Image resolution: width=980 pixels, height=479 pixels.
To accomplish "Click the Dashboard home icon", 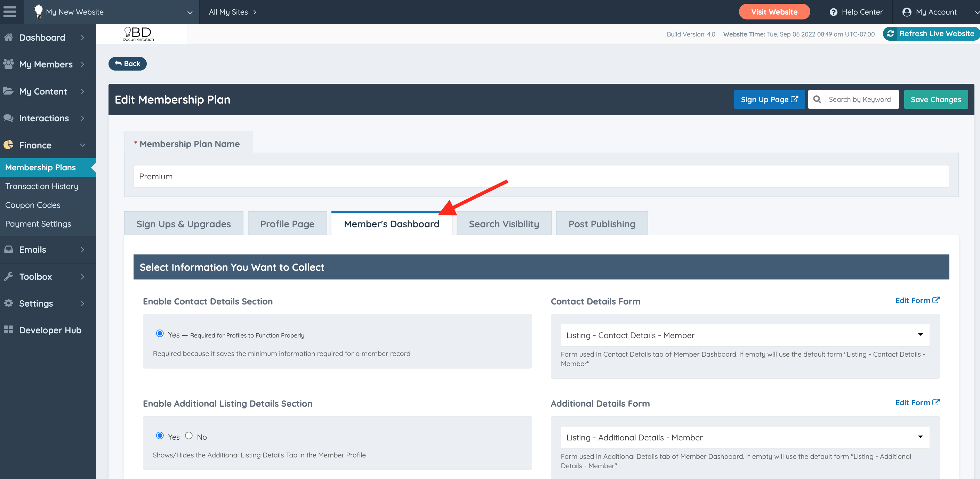I will [8, 37].
